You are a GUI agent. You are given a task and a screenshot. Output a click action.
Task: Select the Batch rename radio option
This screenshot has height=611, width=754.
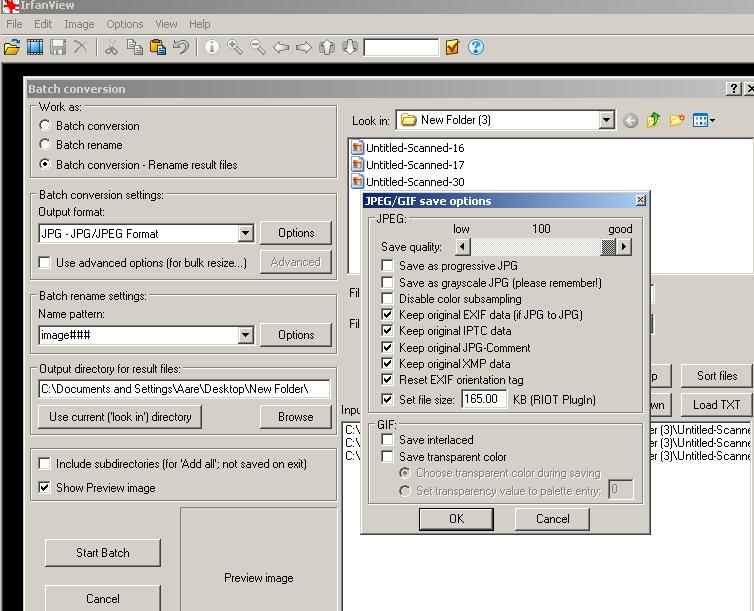click(45, 145)
